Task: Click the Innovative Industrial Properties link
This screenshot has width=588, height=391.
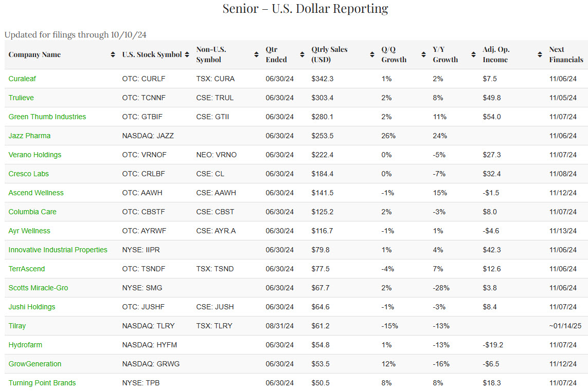Action: [x=58, y=250]
